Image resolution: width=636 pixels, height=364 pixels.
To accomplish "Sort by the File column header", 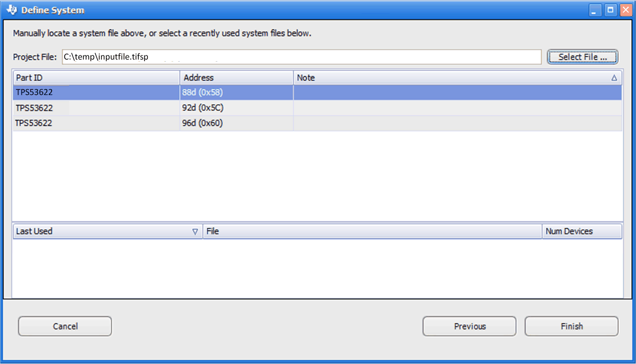I will click(372, 231).
